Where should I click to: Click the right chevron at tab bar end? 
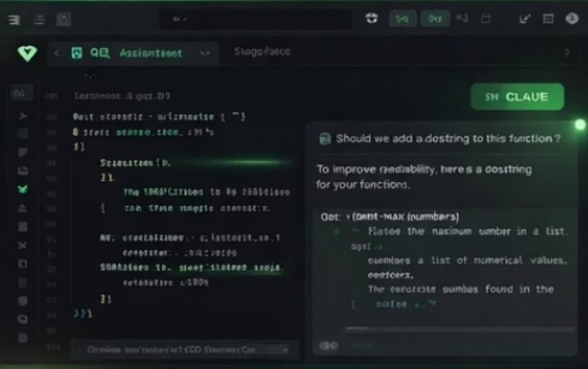[568, 53]
